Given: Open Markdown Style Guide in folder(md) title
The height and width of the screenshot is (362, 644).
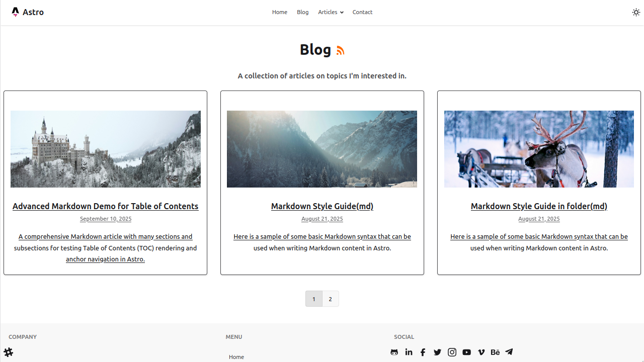Looking at the screenshot, I should coord(539,206).
